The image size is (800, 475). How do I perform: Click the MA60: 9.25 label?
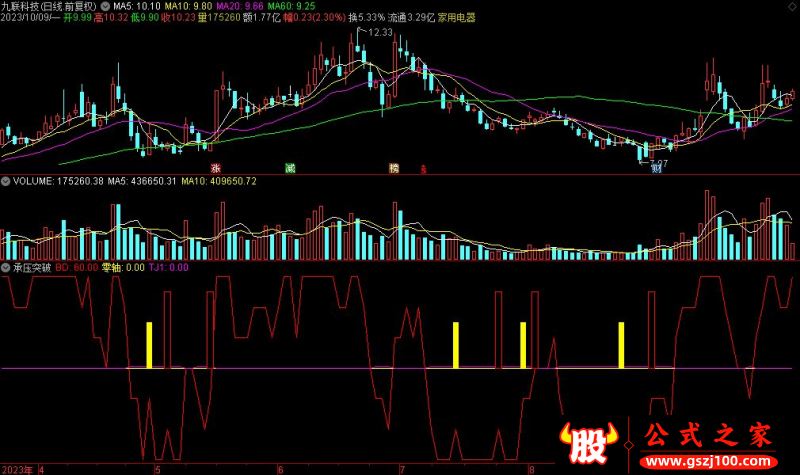291,7
